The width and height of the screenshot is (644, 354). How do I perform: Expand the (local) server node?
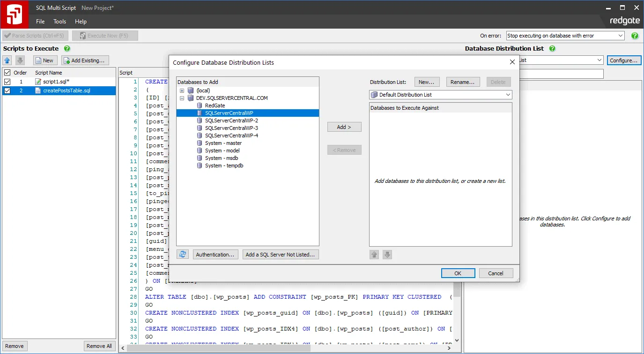click(182, 90)
